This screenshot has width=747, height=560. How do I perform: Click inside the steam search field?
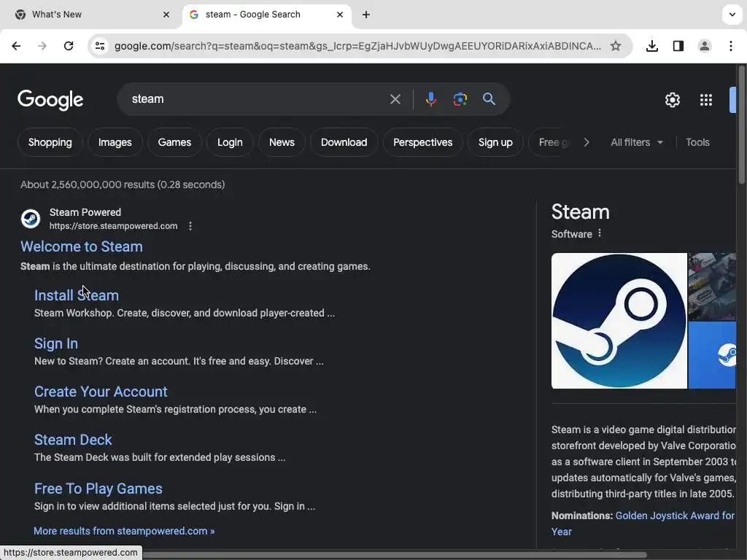258,99
